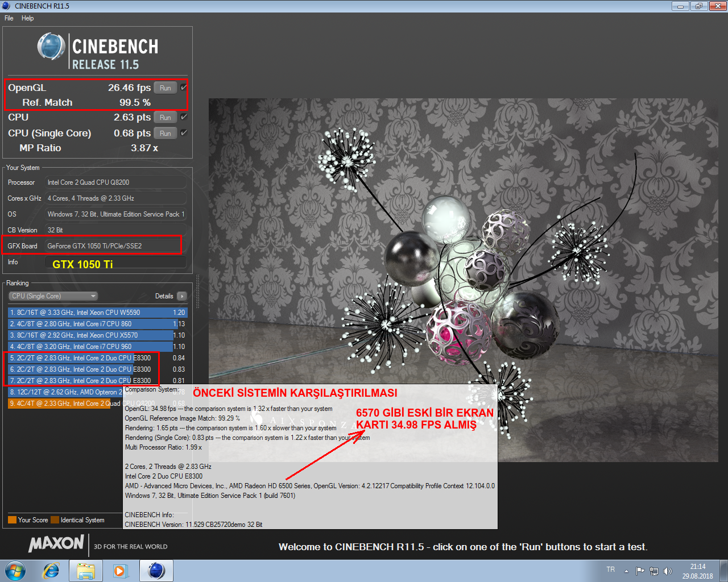Screen dimensions: 728x582
Task: Toggle the checkbox beside the CPU 2.63 pts row
Action: click(183, 117)
